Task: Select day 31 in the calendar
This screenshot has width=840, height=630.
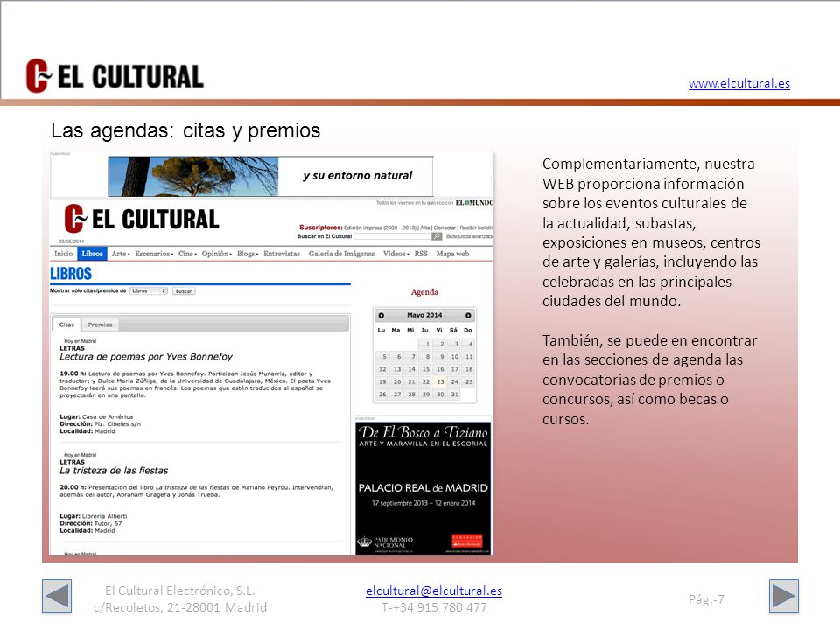Action: 454,395
